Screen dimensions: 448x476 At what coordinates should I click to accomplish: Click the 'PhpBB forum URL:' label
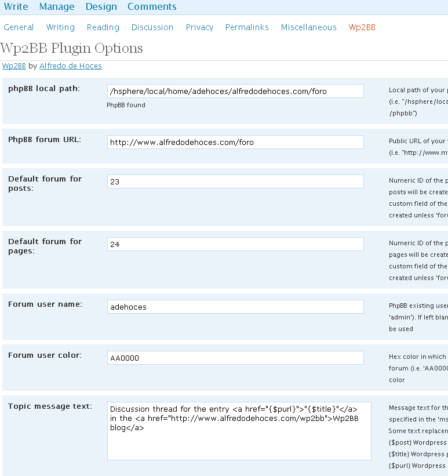point(45,140)
